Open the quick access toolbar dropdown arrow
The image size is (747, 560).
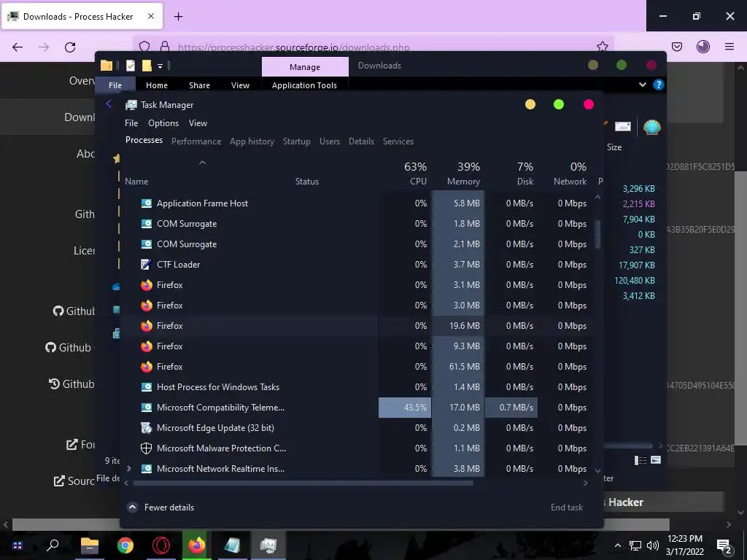point(160,66)
